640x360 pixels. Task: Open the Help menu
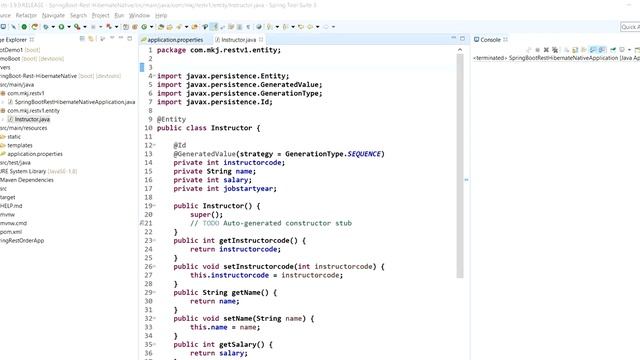pyautogui.click(x=161, y=16)
